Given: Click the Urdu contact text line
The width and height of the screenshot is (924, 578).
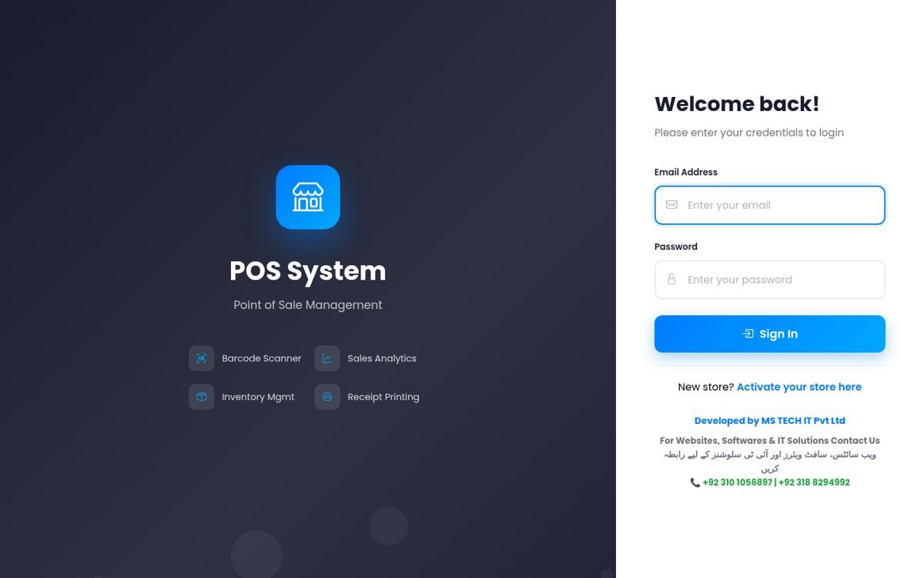Looking at the screenshot, I should [x=770, y=461].
